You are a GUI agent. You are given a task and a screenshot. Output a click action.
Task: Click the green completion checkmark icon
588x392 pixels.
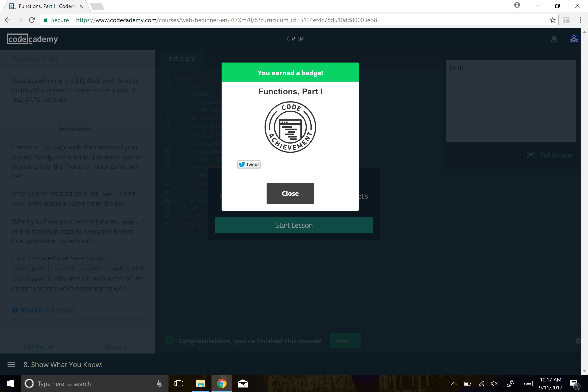(x=170, y=340)
